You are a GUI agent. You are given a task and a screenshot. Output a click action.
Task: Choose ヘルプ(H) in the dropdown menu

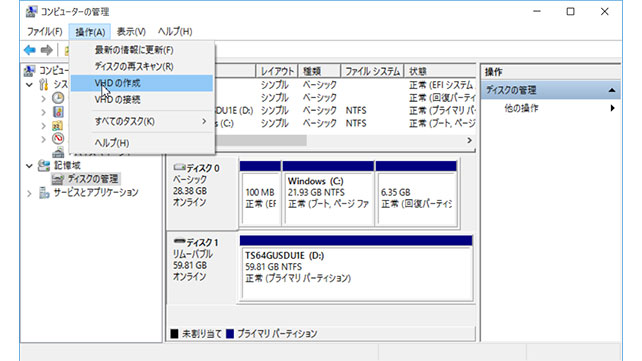[142, 143]
